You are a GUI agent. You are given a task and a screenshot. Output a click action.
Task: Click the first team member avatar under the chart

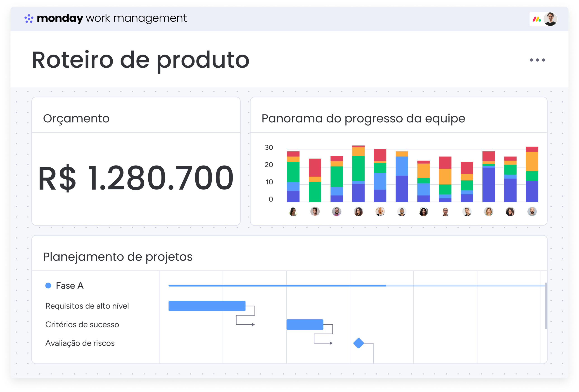[x=293, y=211]
